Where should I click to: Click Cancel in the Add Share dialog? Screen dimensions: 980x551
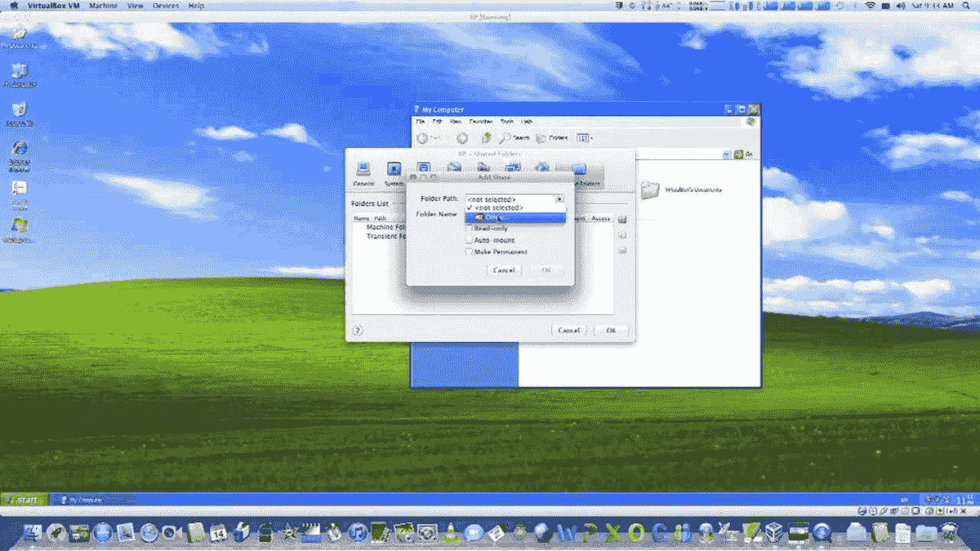(504, 269)
